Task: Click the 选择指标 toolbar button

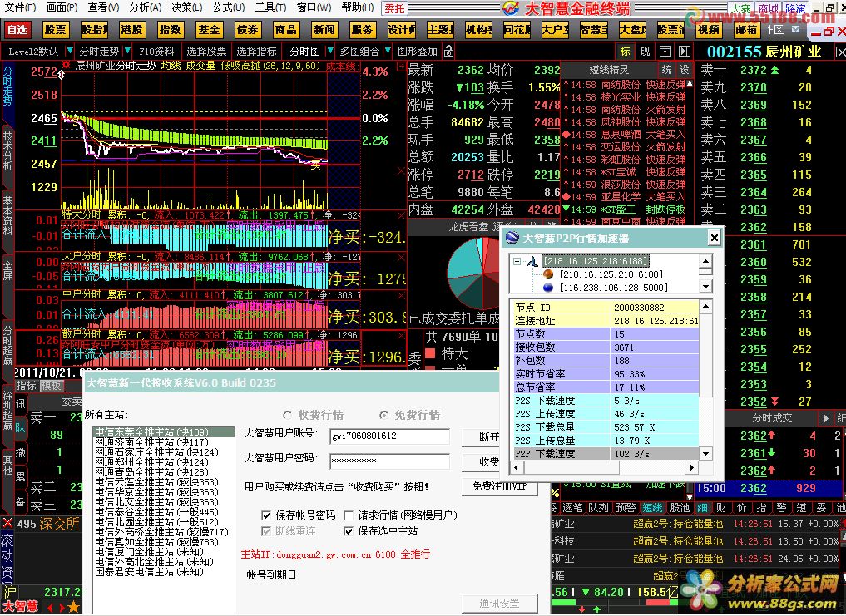Action: [x=257, y=52]
